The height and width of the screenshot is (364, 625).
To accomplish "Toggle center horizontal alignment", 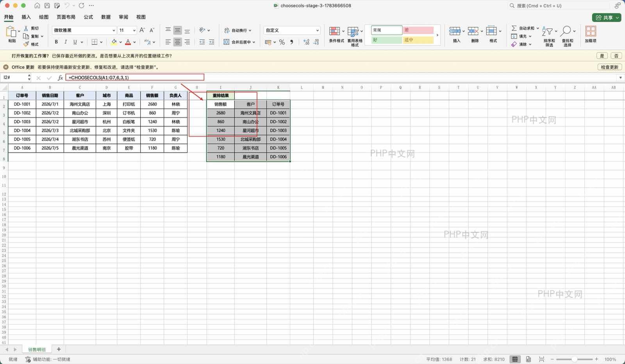I will (x=177, y=42).
